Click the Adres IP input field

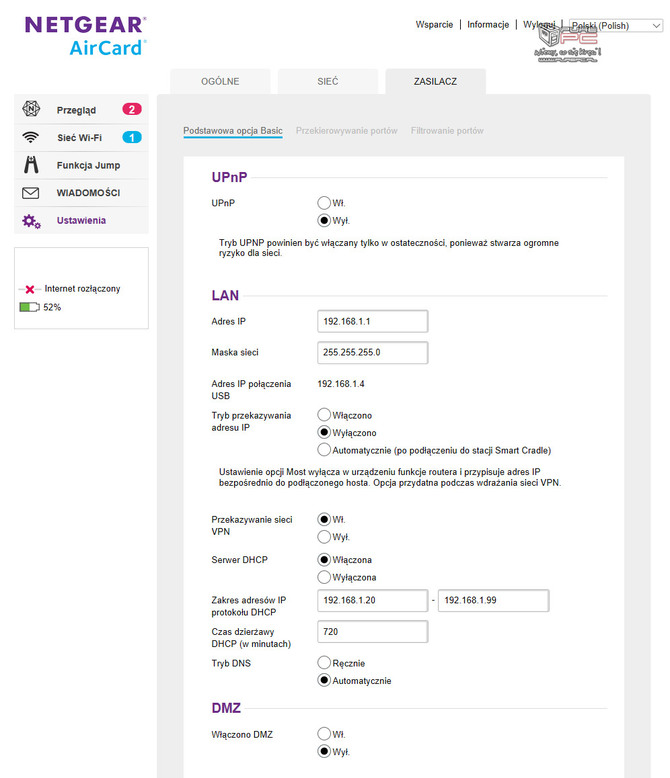point(372,321)
